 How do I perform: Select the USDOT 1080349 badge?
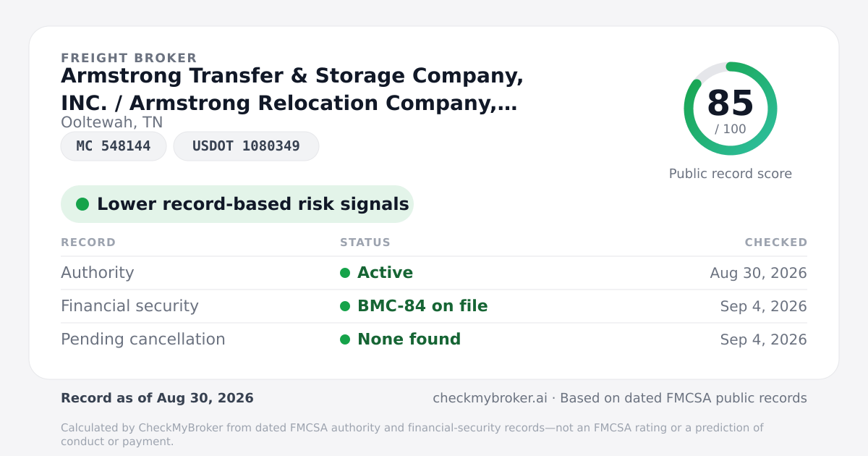point(246,146)
